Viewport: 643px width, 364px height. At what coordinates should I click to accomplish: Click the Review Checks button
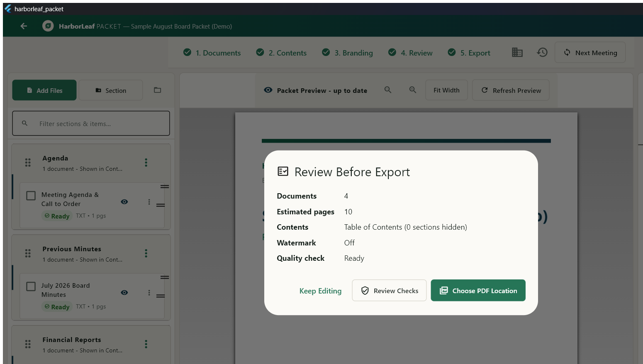pos(389,291)
